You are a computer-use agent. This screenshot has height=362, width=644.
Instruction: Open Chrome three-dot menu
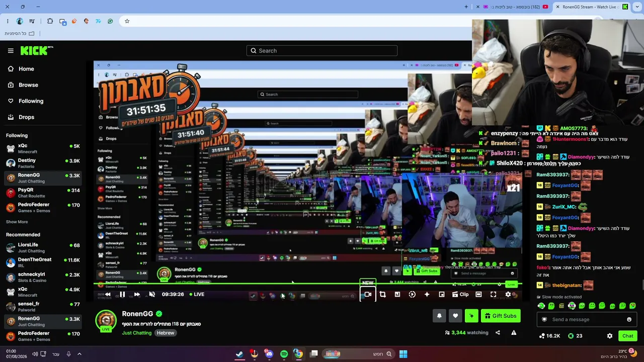click(x=8, y=21)
